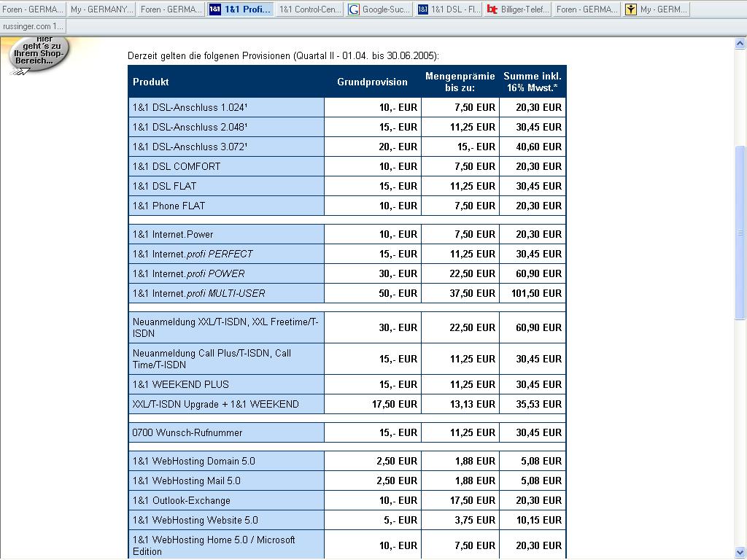Screen dimensions: 747x560
Task: Click the 'Mengenprämie bis zu:' header
Action: pos(460,82)
